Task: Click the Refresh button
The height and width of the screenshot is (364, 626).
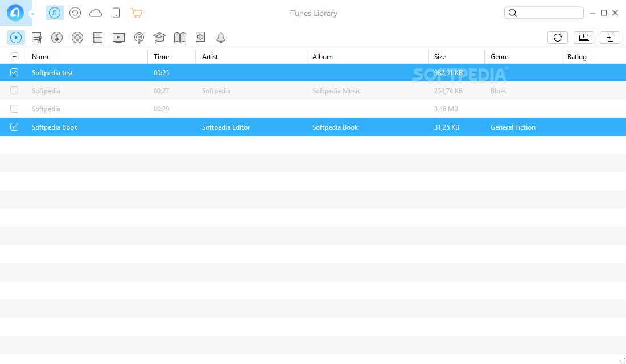Action: point(558,38)
